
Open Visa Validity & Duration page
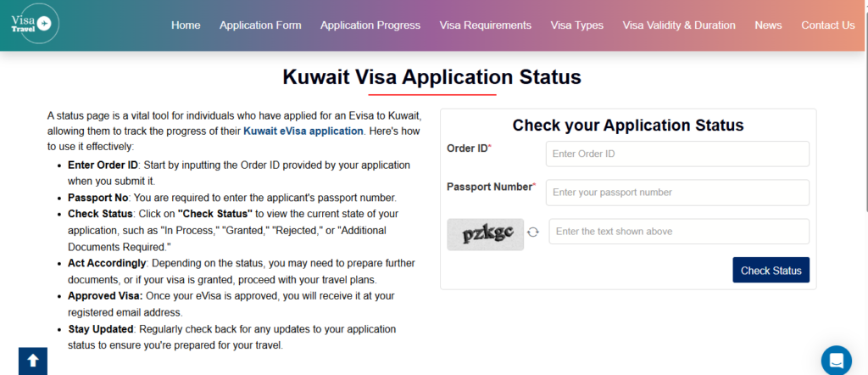(679, 25)
